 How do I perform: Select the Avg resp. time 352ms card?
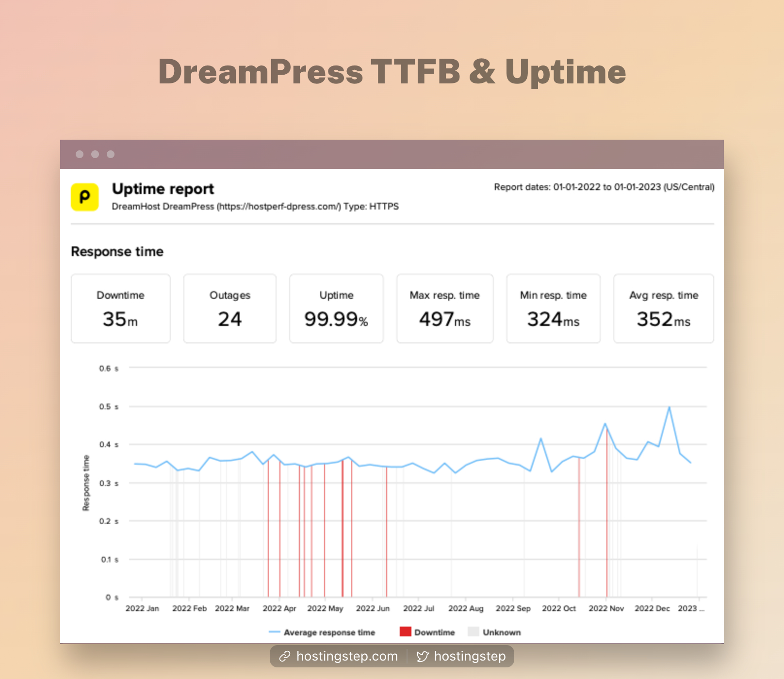pos(664,308)
